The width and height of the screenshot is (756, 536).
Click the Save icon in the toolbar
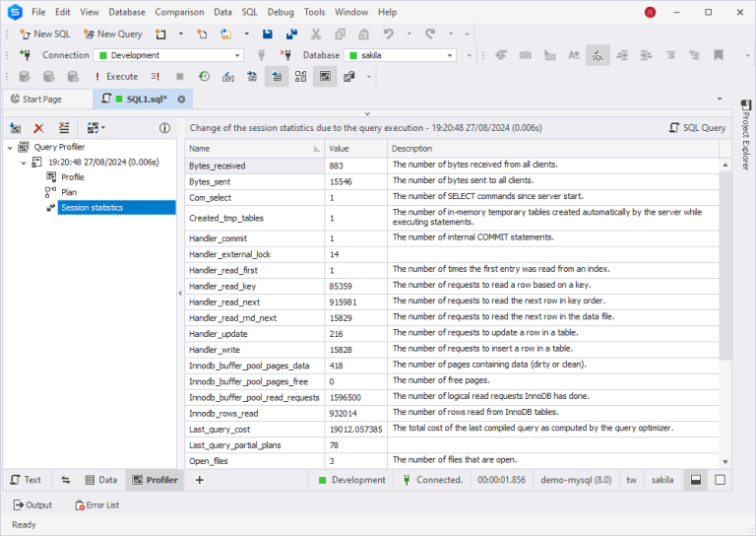click(267, 33)
